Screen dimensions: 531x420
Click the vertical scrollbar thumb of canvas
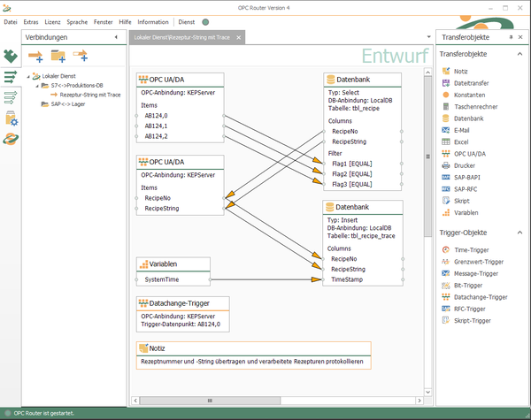(428, 157)
